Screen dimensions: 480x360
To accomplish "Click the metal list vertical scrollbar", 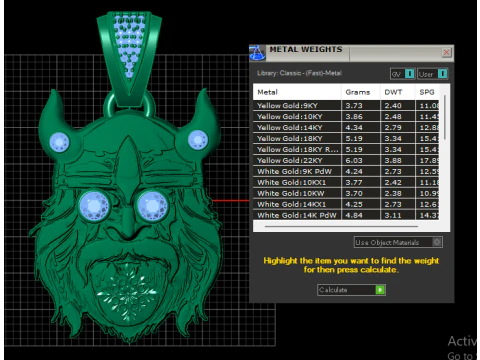I will tap(445, 117).
